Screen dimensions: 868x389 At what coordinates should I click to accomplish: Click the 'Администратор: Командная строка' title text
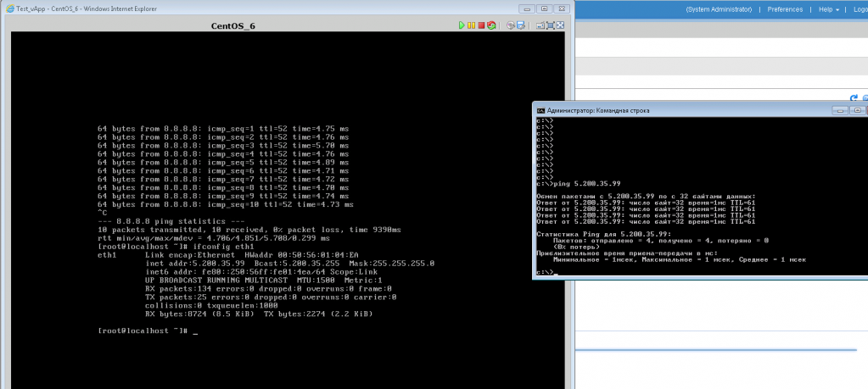coord(598,110)
